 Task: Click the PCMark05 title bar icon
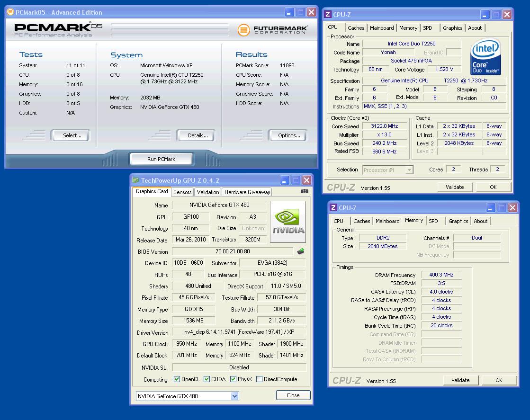[10, 12]
